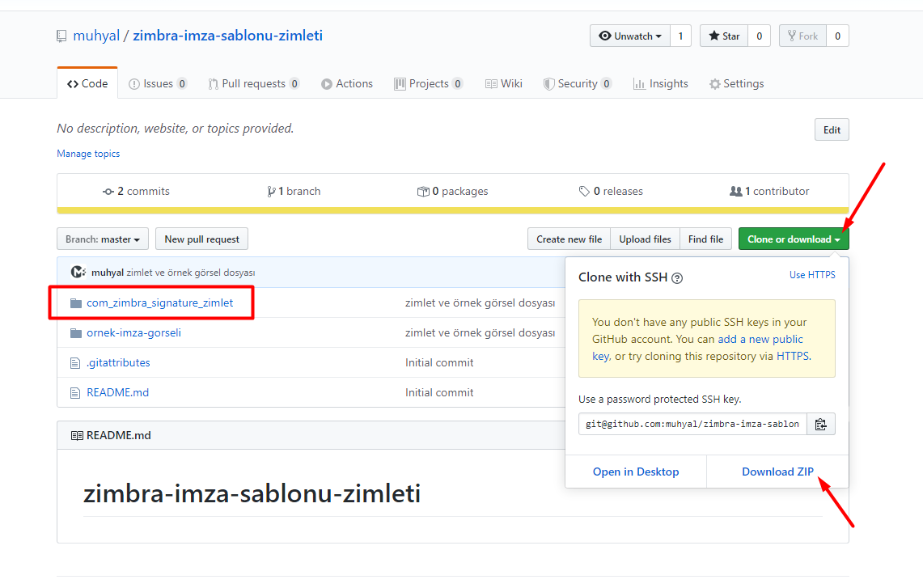
Task: Click the book icon in README.md header
Action: point(77,436)
